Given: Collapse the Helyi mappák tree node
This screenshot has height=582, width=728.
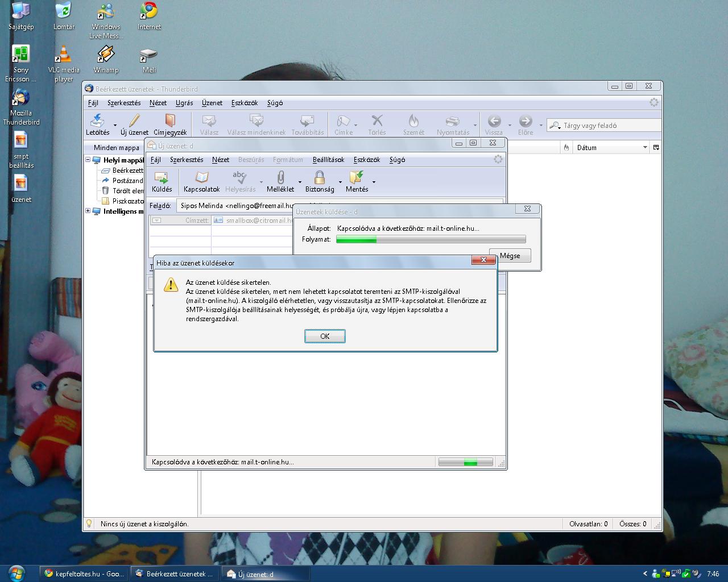Looking at the screenshot, I should (x=88, y=160).
